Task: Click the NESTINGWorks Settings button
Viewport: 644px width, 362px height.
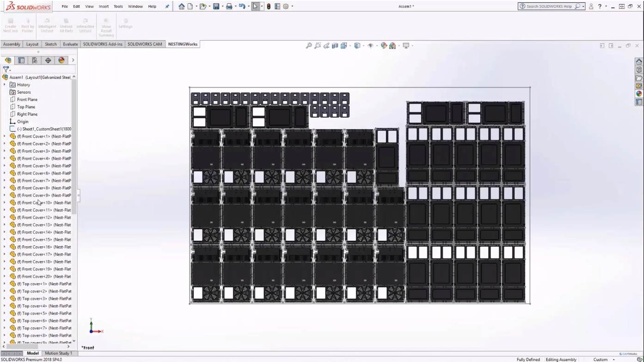Action: pyautogui.click(x=125, y=23)
